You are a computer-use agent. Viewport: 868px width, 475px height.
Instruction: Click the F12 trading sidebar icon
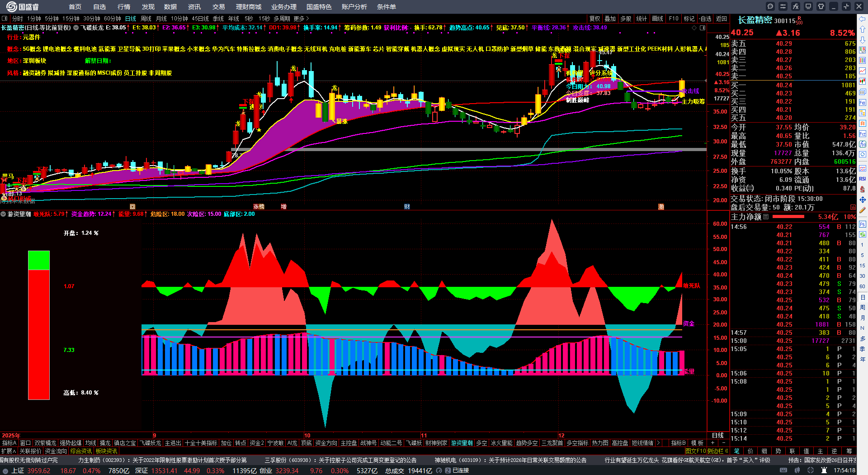[x=863, y=133]
